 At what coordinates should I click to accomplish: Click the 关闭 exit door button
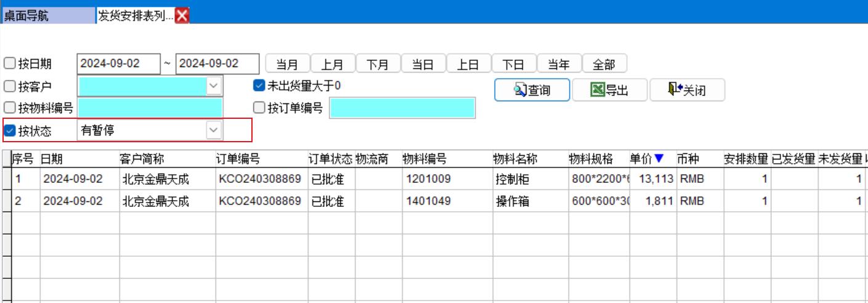tap(687, 91)
